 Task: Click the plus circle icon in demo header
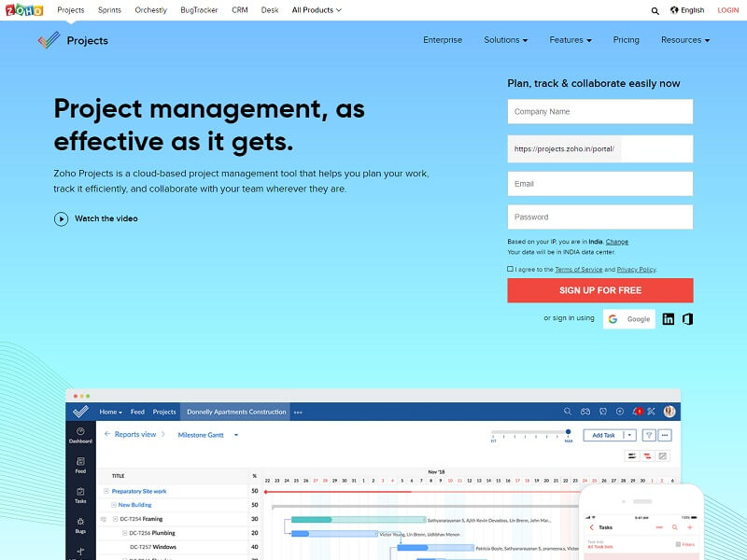click(620, 412)
